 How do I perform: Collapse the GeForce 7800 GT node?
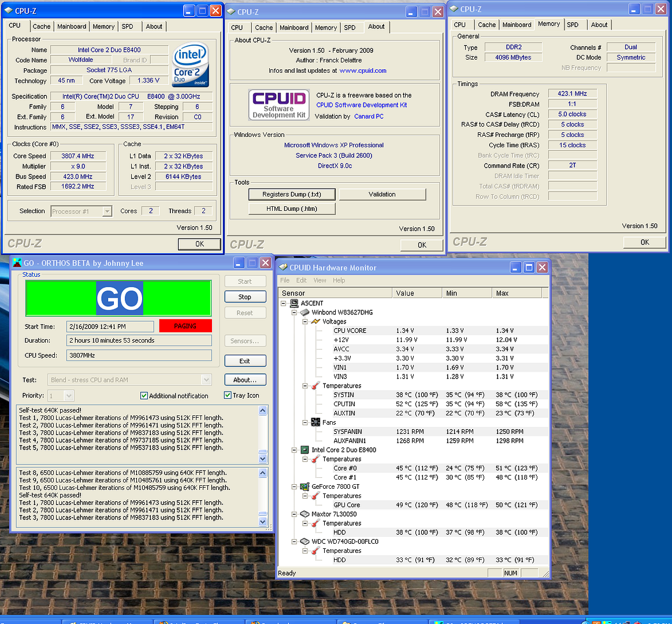pos(294,486)
